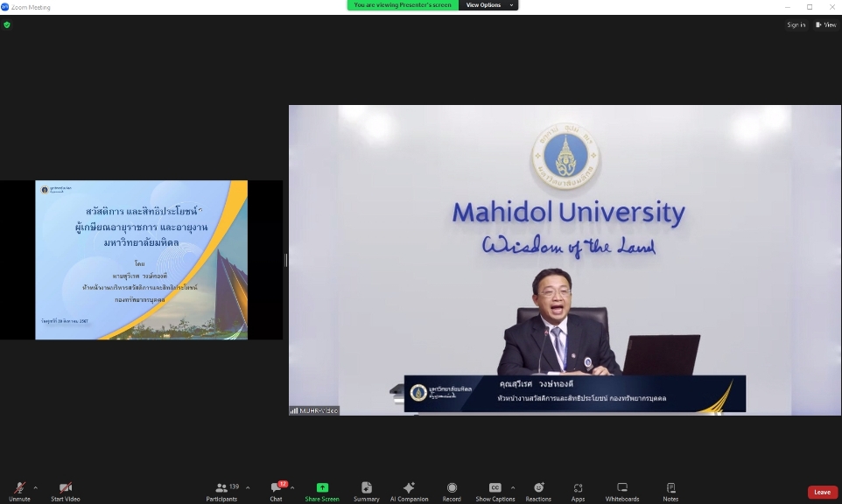Start Video with the camera button
This screenshot has width=842, height=504.
tap(66, 491)
